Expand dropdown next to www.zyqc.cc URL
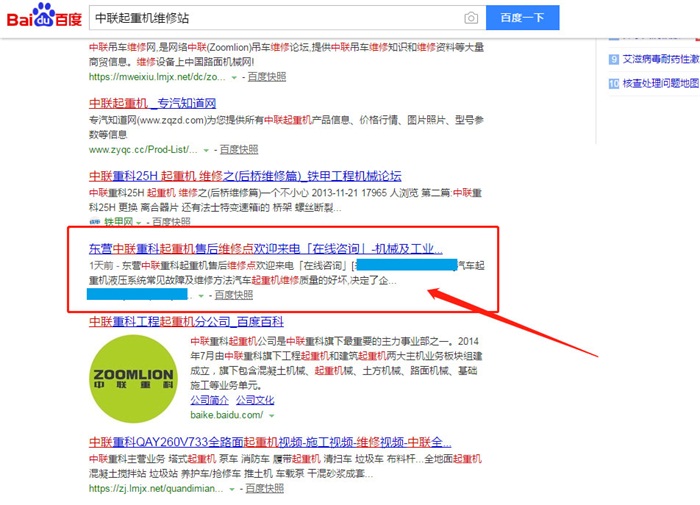Image resolution: width=700 pixels, height=505 pixels. pyautogui.click(x=206, y=150)
